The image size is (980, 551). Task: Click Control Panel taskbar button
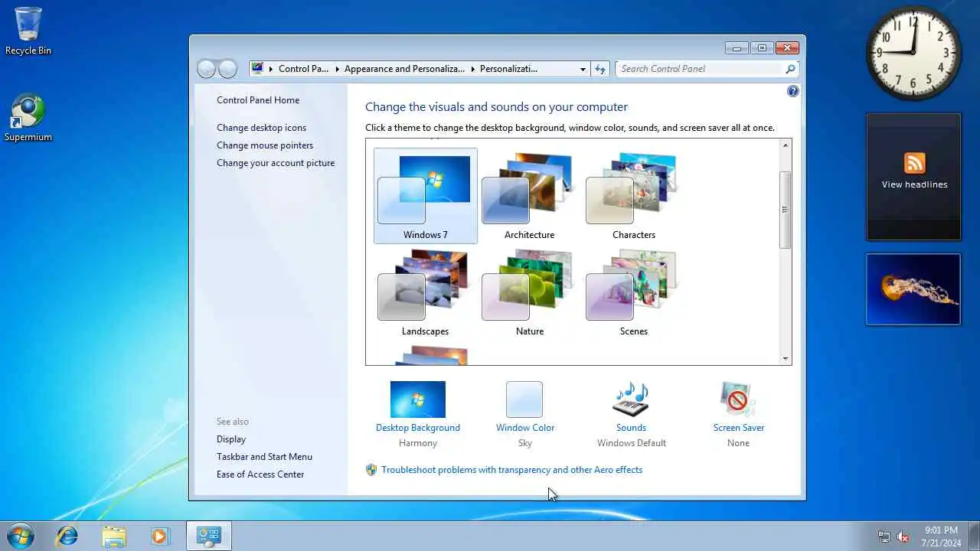click(209, 536)
